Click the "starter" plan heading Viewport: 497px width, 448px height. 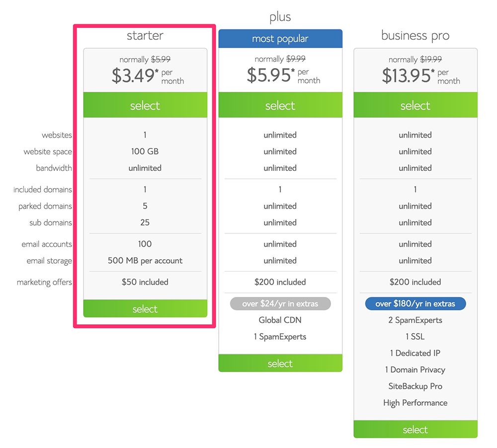(145, 35)
